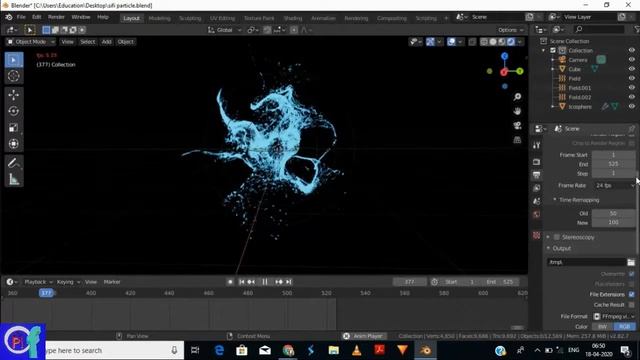Open the File menu
The height and width of the screenshot is (360, 640).
(x=21, y=17)
